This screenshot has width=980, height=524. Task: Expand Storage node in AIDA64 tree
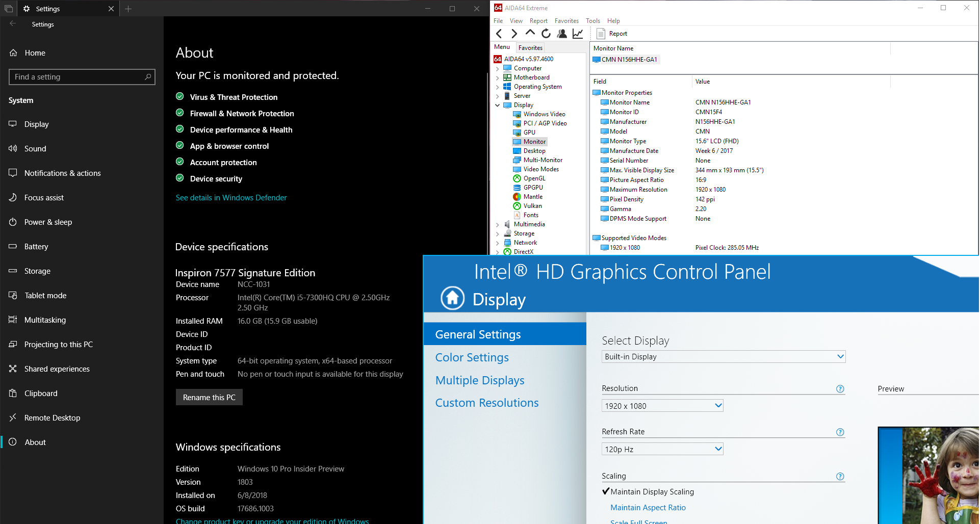[498, 233]
